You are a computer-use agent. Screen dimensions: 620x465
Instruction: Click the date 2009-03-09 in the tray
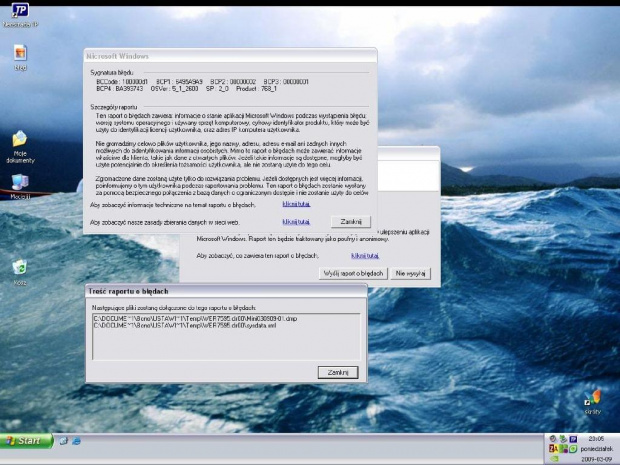coord(597,459)
